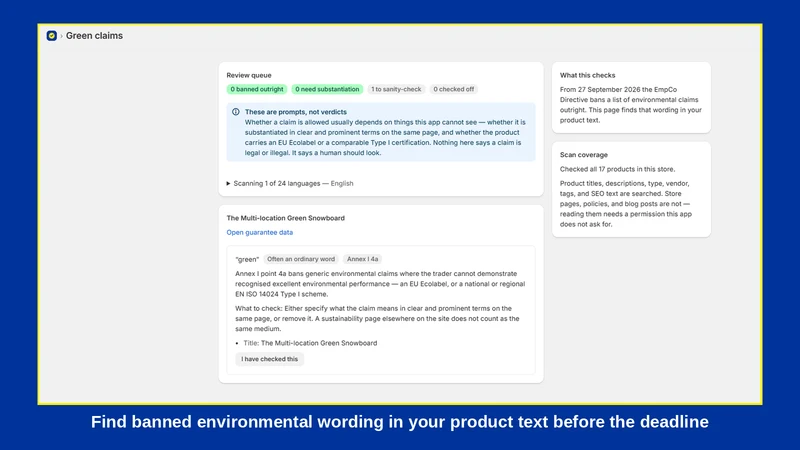The height and width of the screenshot is (450, 800).
Task: Open the 'Open guarantee data' link
Action: point(260,232)
